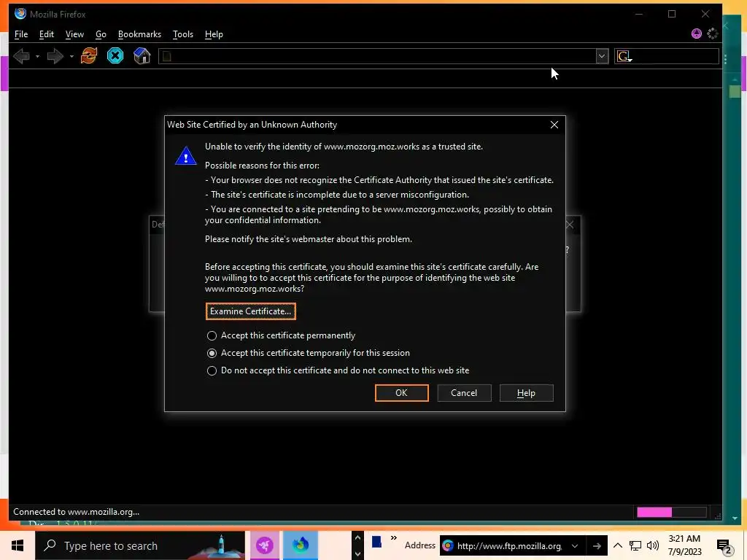
Task: Click 'Connected to www.mozilla.org...' status text
Action: [x=76, y=512]
